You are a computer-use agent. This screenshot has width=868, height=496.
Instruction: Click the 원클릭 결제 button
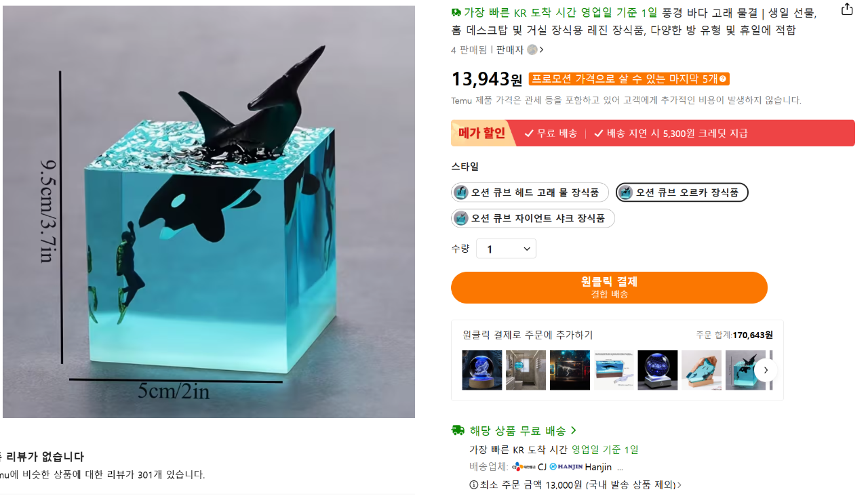click(x=609, y=287)
